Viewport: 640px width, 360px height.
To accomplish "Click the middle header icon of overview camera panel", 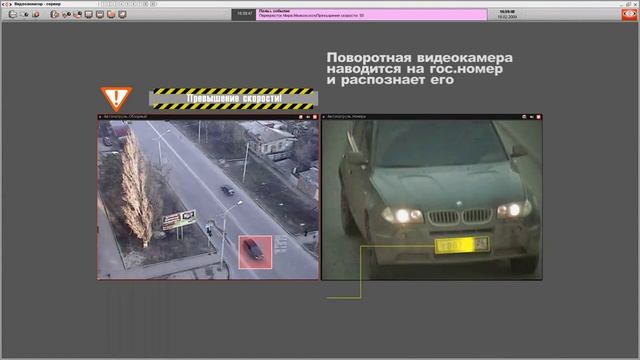I will [308, 117].
